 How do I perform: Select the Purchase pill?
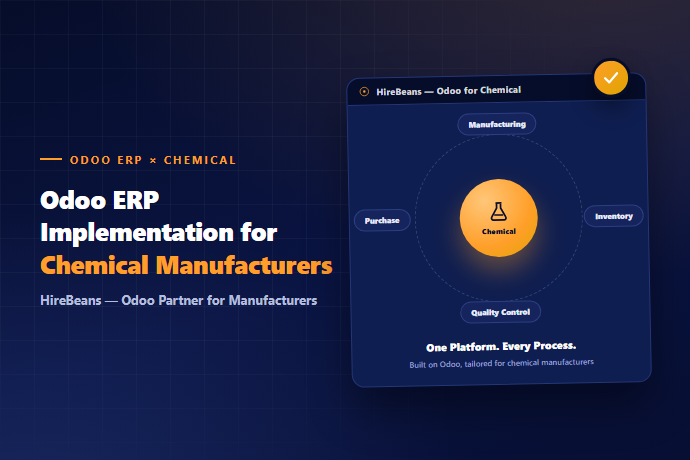click(x=382, y=220)
